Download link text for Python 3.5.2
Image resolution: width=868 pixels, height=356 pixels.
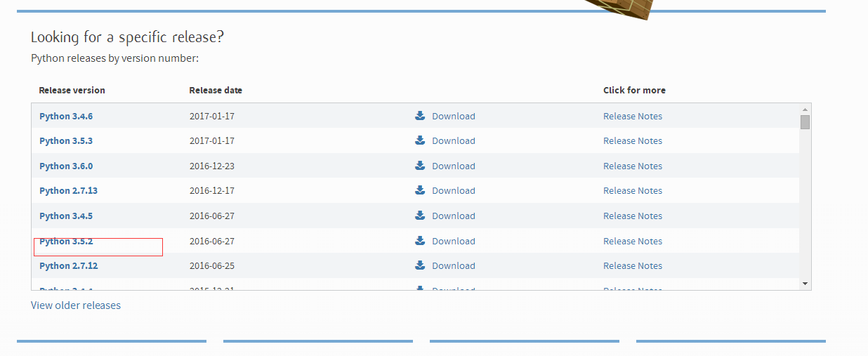(454, 242)
